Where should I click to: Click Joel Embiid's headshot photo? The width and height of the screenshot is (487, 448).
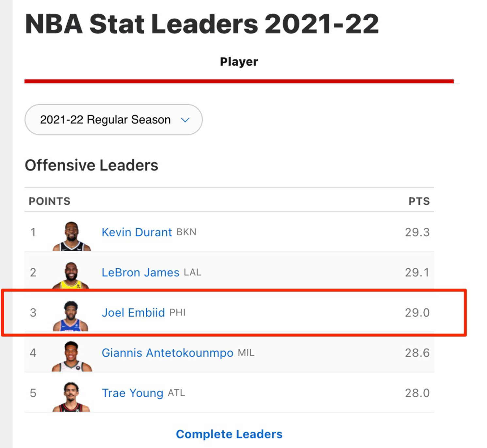[x=71, y=316]
